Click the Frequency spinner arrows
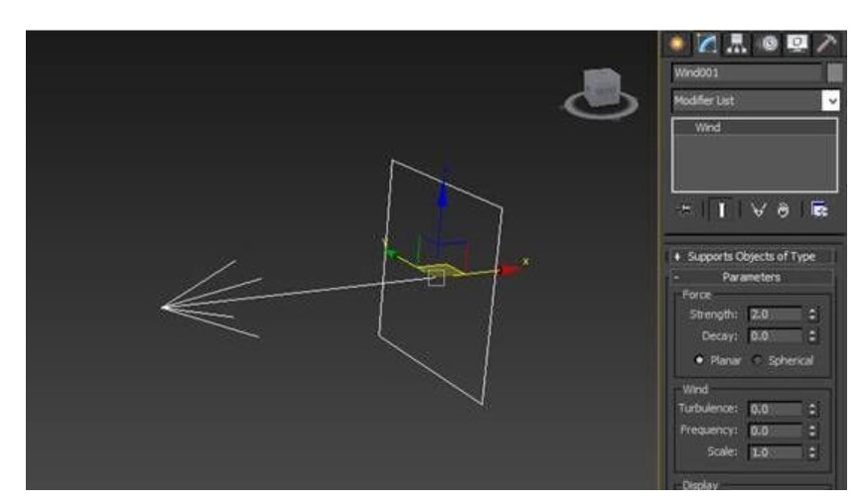 tap(812, 431)
